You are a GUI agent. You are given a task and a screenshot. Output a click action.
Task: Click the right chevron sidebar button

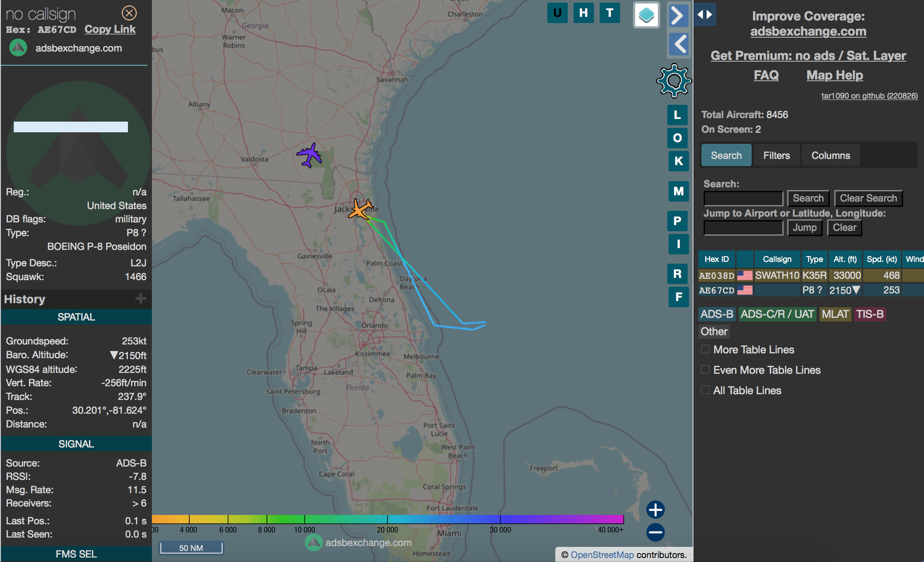point(678,16)
